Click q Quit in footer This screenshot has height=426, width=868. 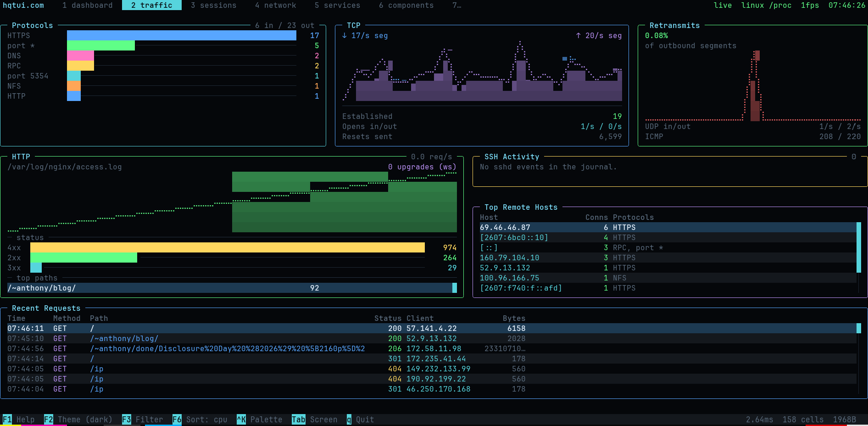point(361,420)
